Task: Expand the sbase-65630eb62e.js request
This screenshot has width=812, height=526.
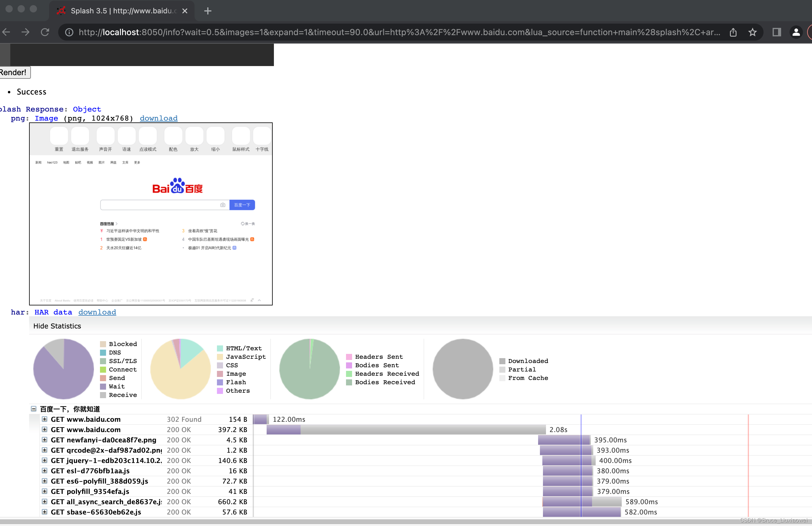Action: 45,512
